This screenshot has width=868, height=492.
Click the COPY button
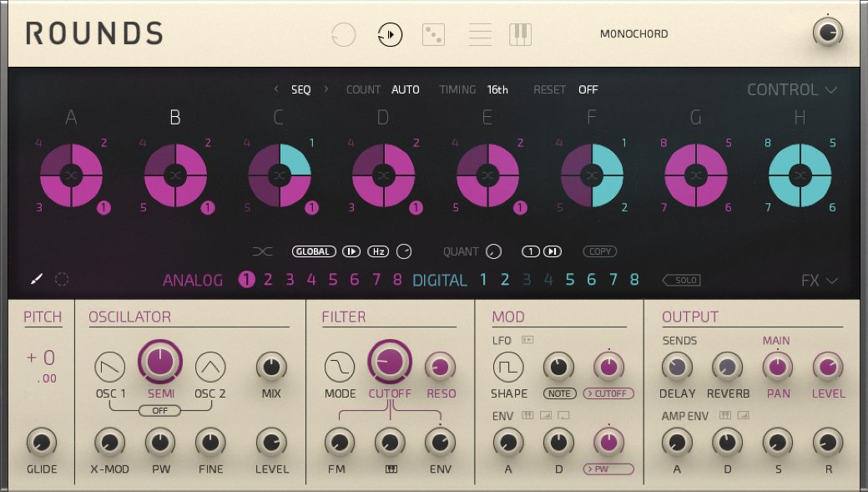pyautogui.click(x=600, y=251)
